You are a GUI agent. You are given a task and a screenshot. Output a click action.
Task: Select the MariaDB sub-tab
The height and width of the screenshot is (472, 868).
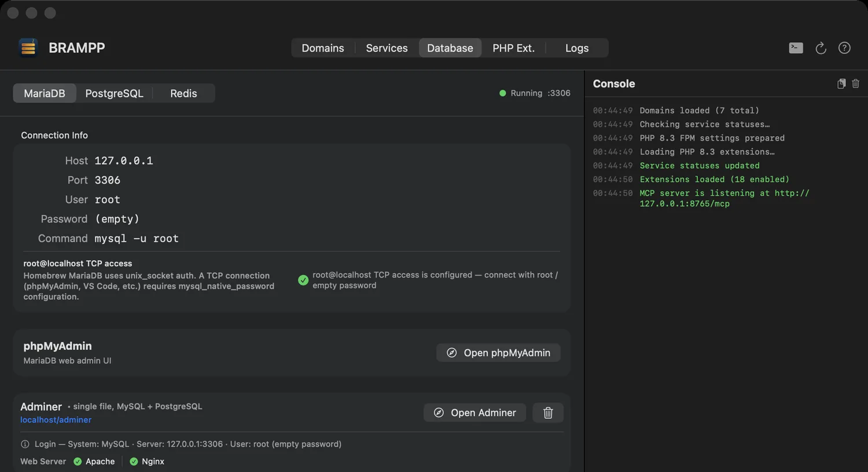point(45,93)
